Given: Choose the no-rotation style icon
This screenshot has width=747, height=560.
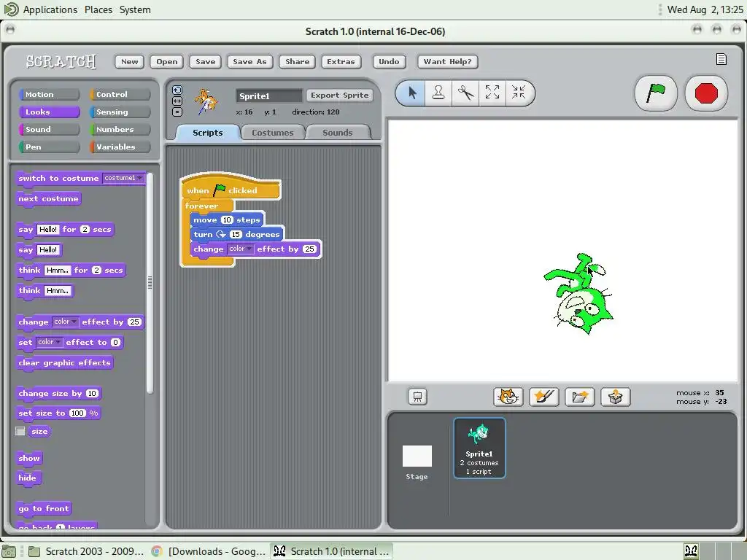Looking at the screenshot, I should 177,112.
